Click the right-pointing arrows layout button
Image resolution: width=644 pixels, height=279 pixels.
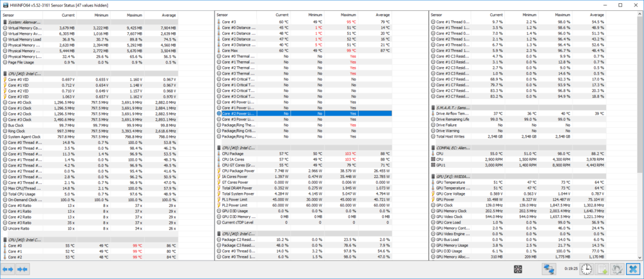pos(23,269)
